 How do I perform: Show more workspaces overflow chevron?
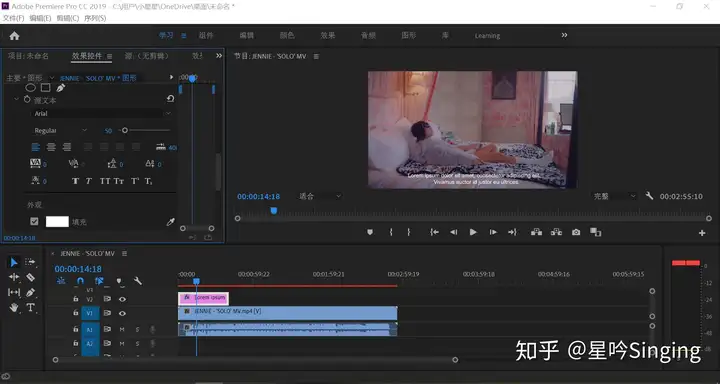(x=564, y=35)
